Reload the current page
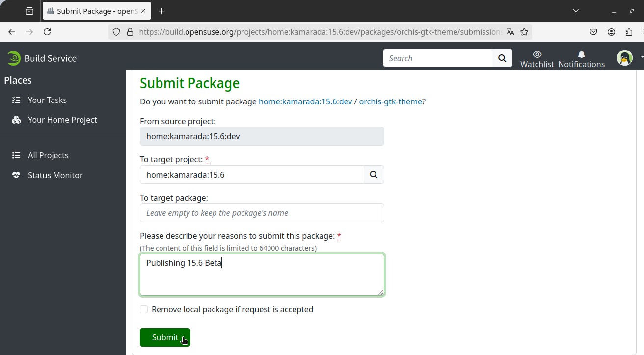 47,32
